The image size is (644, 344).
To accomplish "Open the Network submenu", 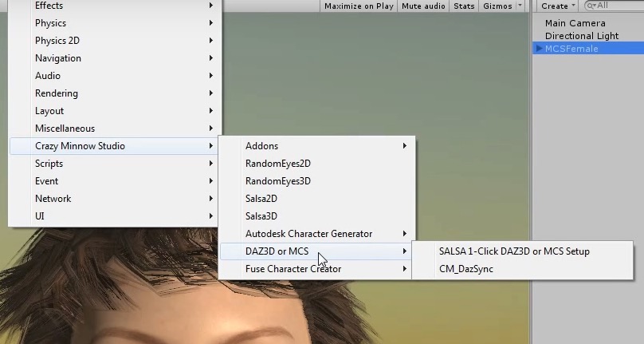I will click(x=115, y=199).
